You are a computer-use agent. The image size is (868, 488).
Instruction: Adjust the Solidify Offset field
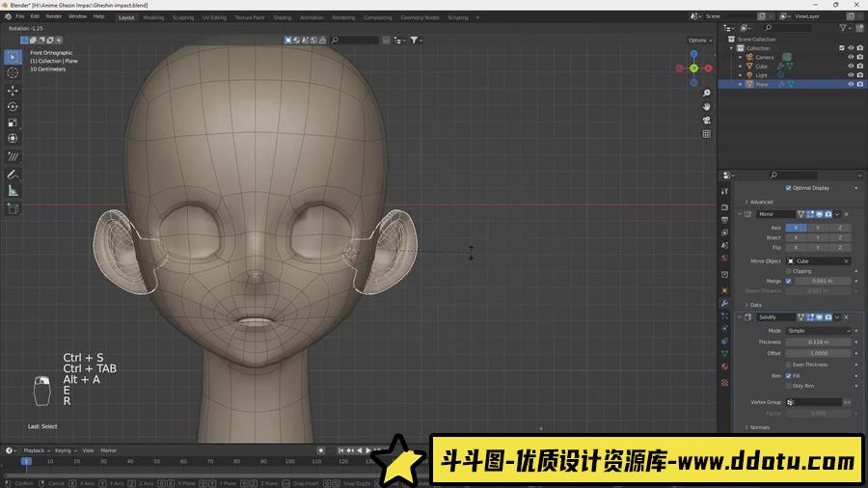(x=818, y=353)
